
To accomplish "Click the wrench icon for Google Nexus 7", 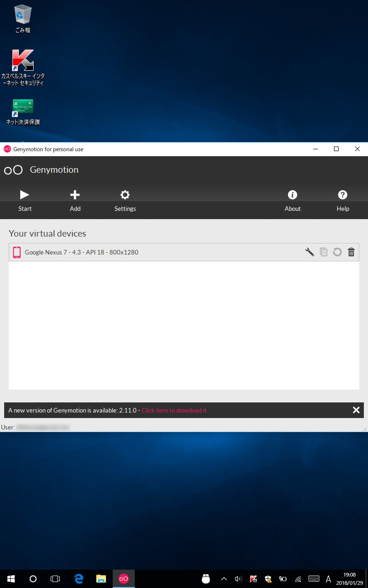I will tap(310, 252).
